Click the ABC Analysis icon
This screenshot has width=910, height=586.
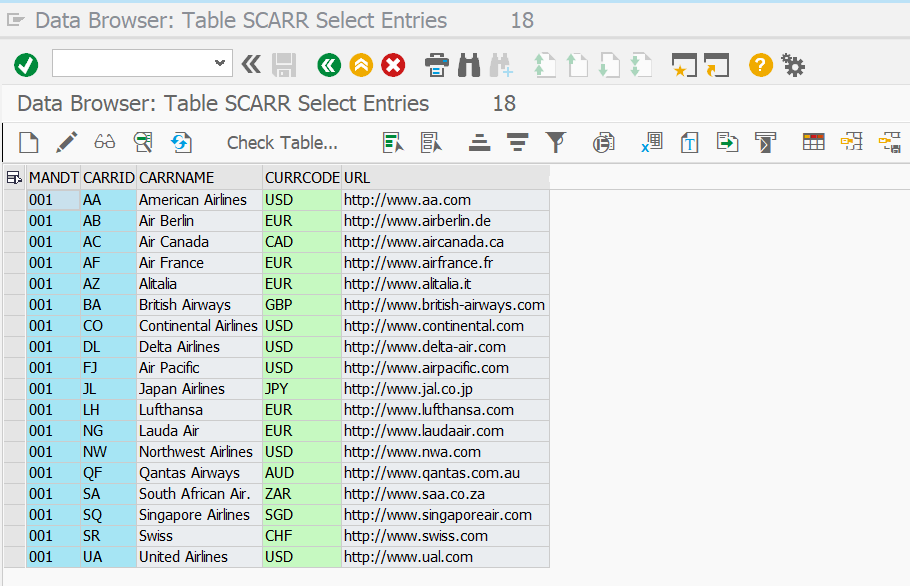765,142
